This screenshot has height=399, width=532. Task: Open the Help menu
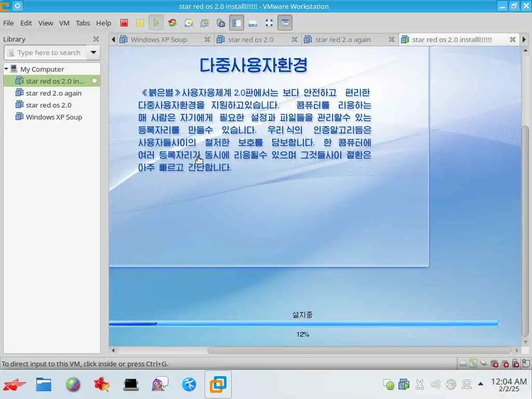pyautogui.click(x=103, y=23)
